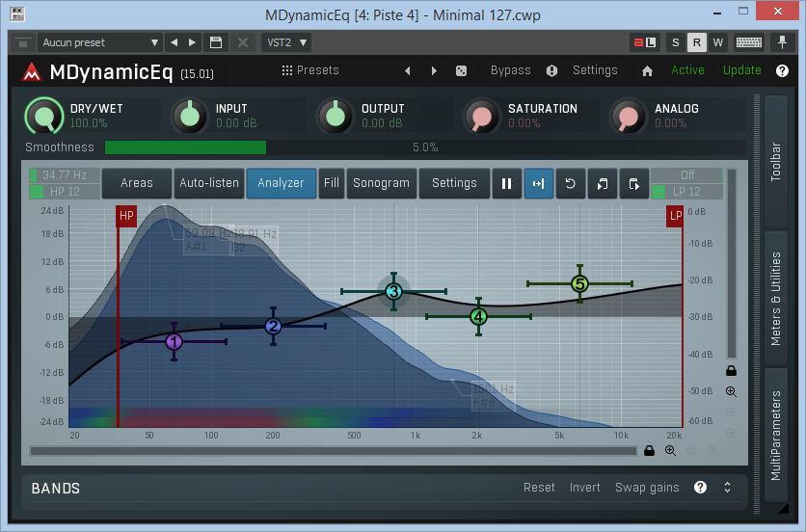Select band 5 node on the EQ graph
Viewport: 806px width, 532px height.
(x=579, y=283)
